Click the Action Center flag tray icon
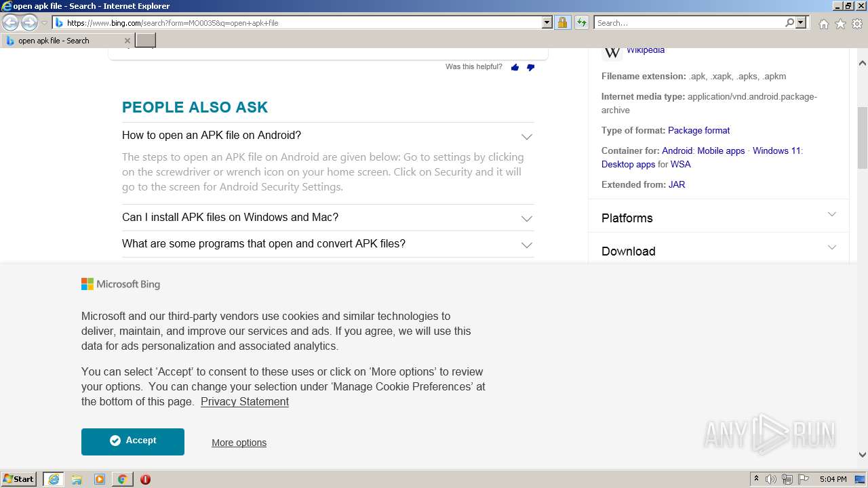This screenshot has width=868, height=488. [x=804, y=479]
